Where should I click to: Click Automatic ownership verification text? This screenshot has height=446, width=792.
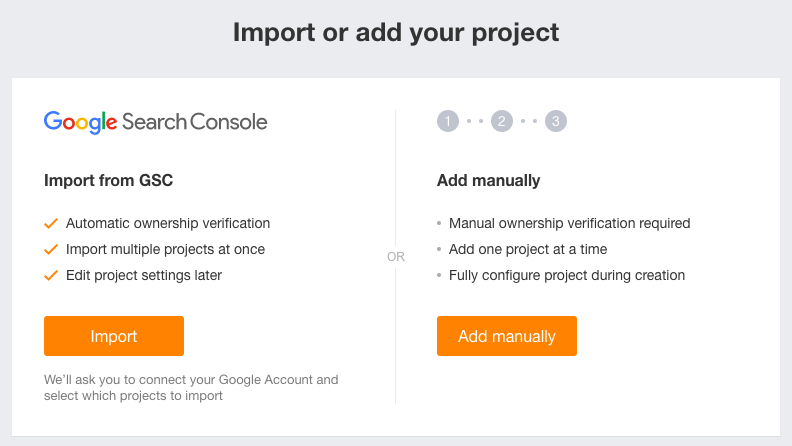coord(168,223)
